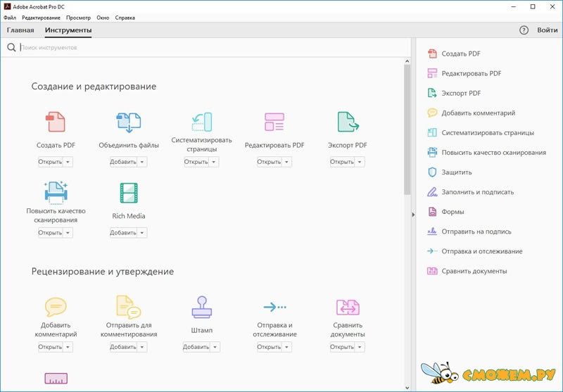Select the Инструменты tab
563x392 pixels.
click(68, 30)
